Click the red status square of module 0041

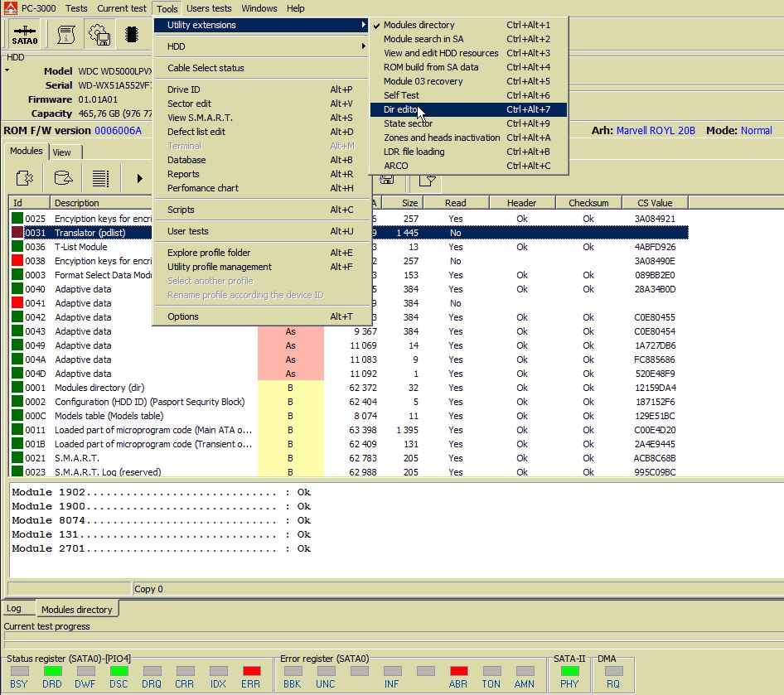point(17,302)
